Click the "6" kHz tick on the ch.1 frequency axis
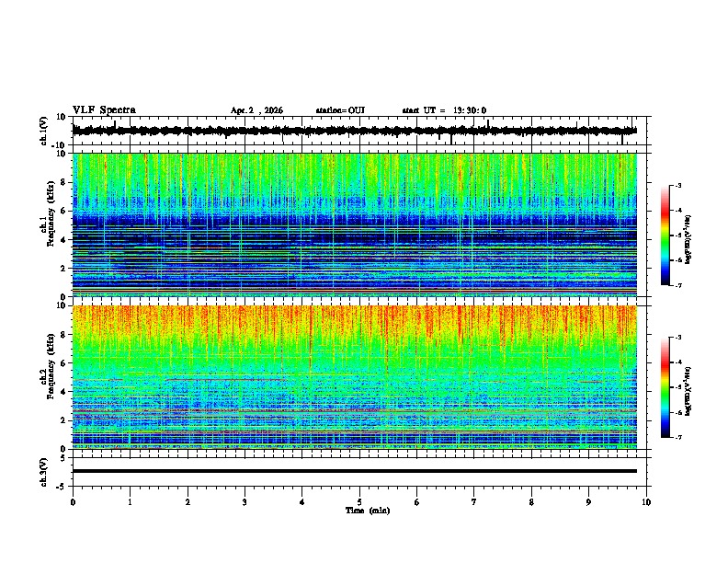The width and height of the screenshot is (728, 563). pyautogui.click(x=63, y=211)
